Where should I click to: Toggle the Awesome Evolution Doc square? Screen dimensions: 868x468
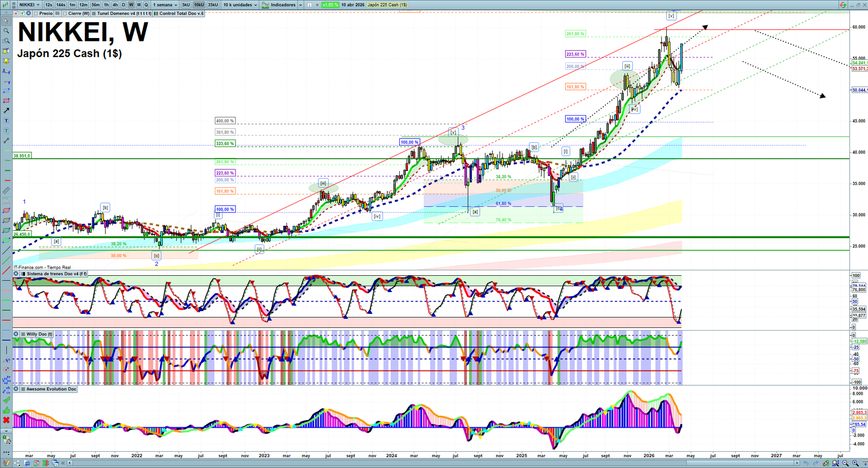[x=23, y=389]
